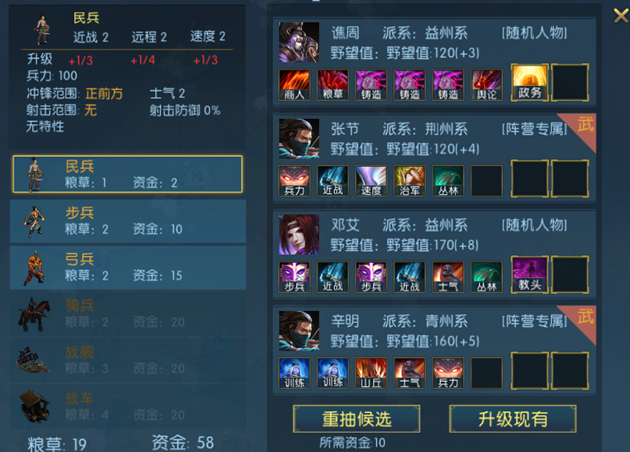Click 张节's 治军 skill icon
This screenshot has width=630, height=452.
click(409, 181)
